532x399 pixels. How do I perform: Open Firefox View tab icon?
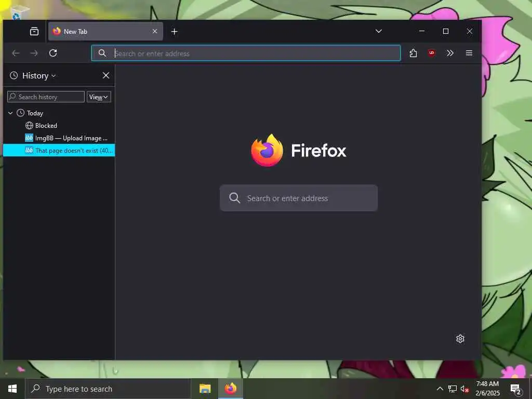click(x=34, y=32)
